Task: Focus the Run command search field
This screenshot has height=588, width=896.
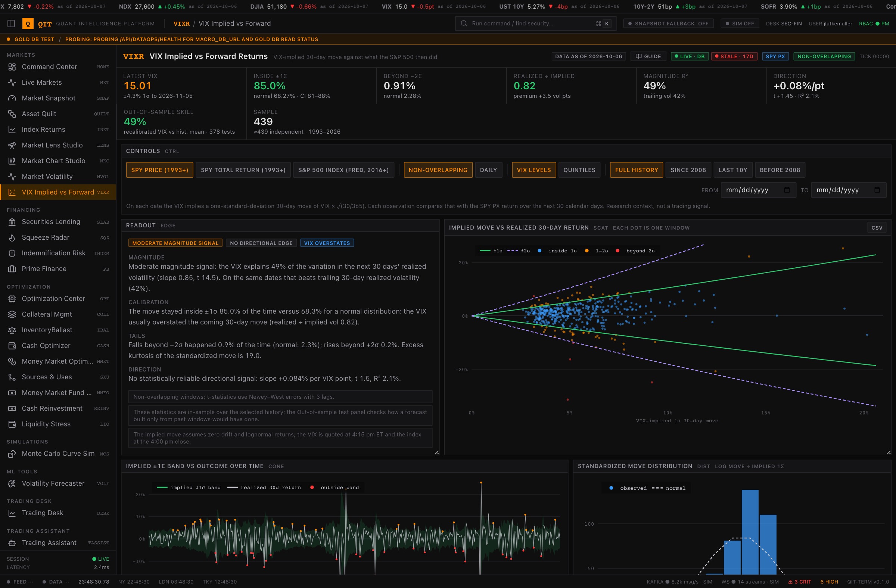Action: (x=535, y=24)
